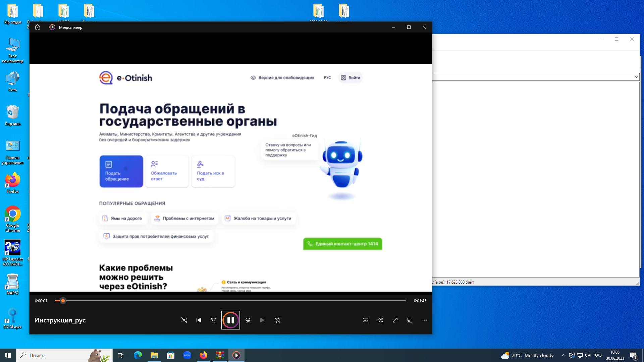
Task: Pause the video playback
Action: point(230,320)
